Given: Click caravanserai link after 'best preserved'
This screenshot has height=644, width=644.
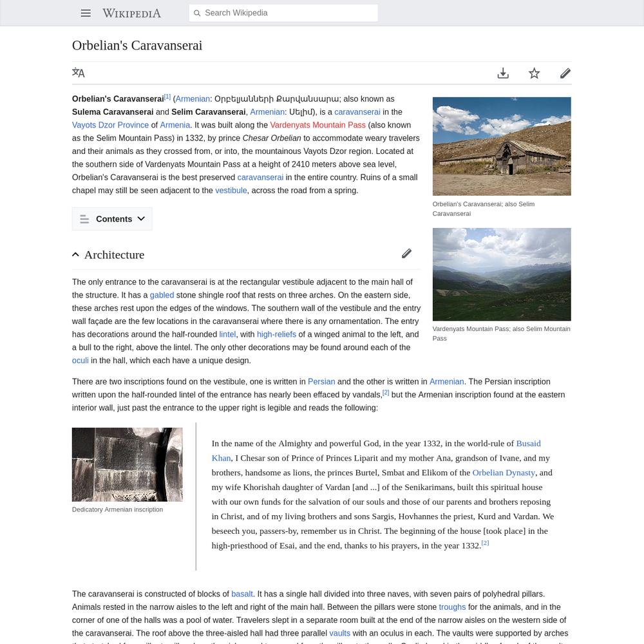Looking at the screenshot, I should (x=260, y=178).
